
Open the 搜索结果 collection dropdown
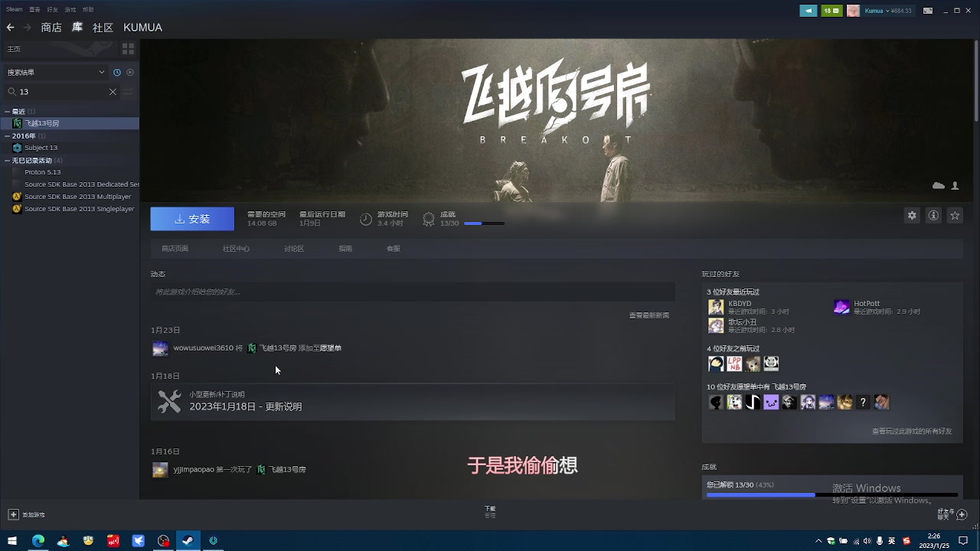[55, 72]
